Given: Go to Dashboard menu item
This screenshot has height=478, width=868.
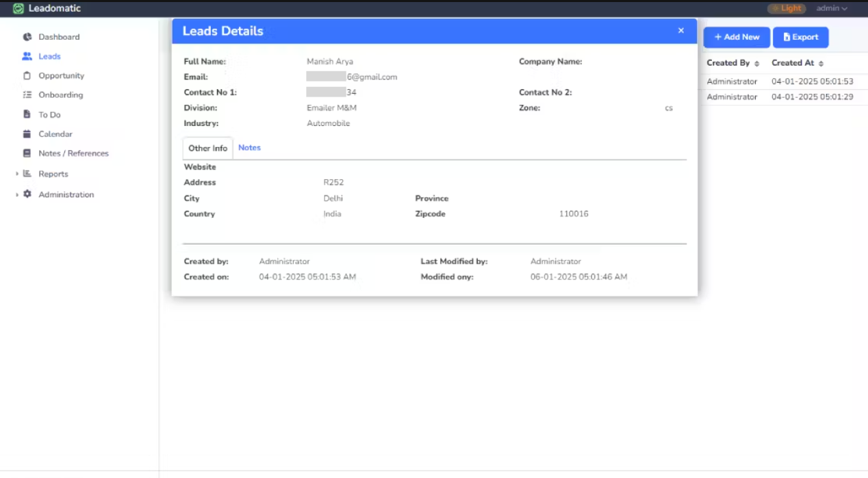Looking at the screenshot, I should (59, 37).
